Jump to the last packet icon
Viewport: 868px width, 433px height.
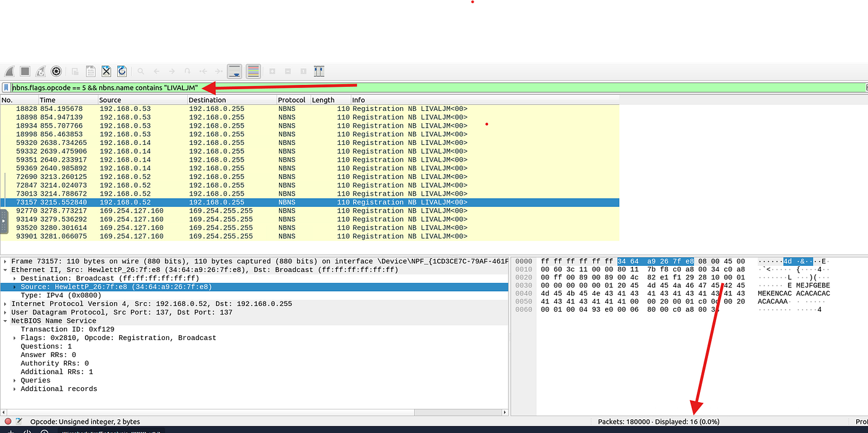[218, 71]
